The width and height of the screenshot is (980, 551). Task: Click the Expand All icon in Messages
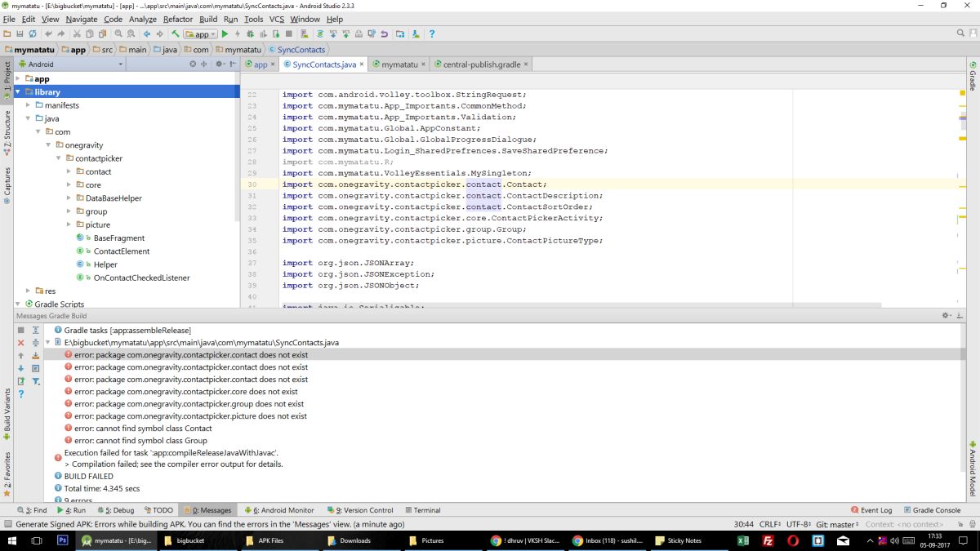[x=36, y=330]
